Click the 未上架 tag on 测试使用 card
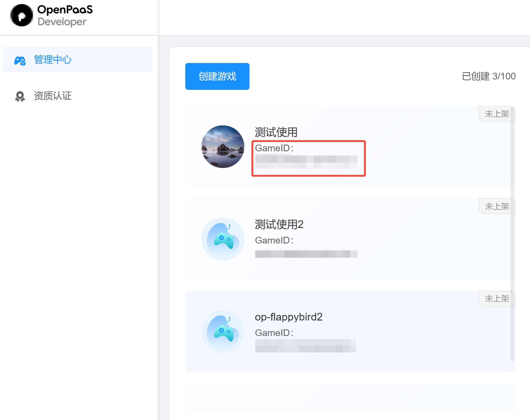530x420 pixels. (497, 114)
